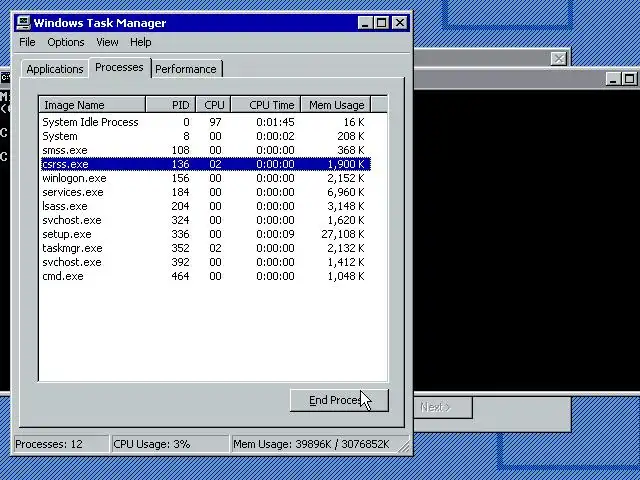This screenshot has width=640, height=480.
Task: Open the Options menu
Action: (x=66, y=42)
